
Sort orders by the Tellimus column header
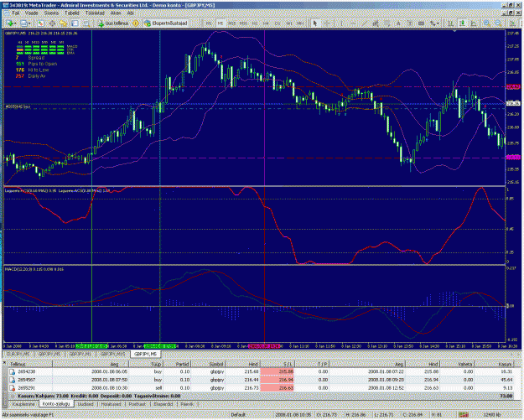click(30, 364)
